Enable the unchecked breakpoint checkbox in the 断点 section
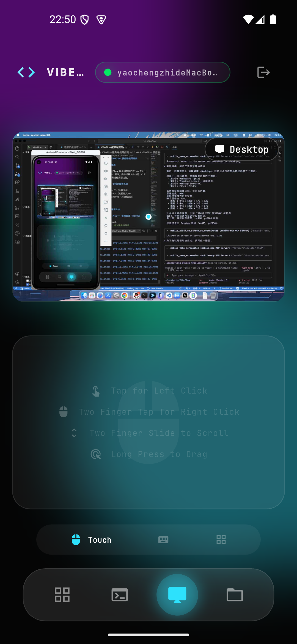297x644 pixels. 28,280
